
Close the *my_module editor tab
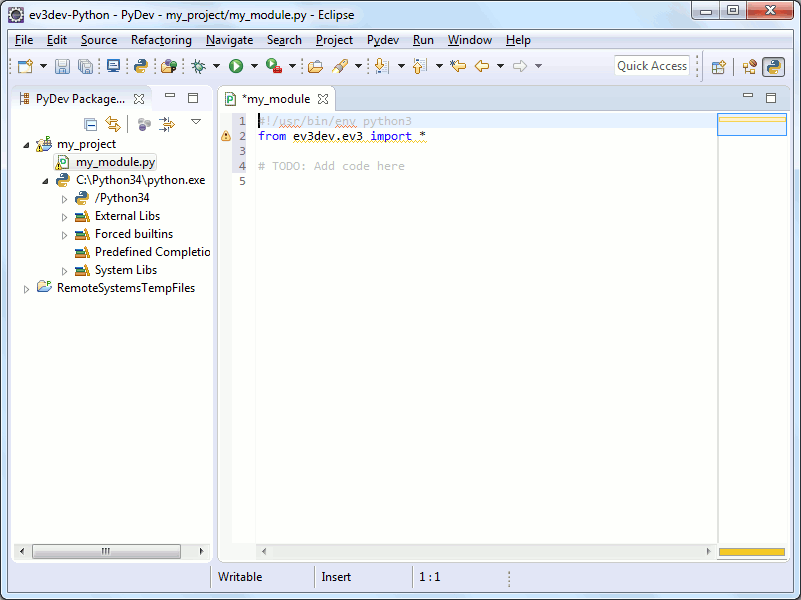[x=323, y=99]
